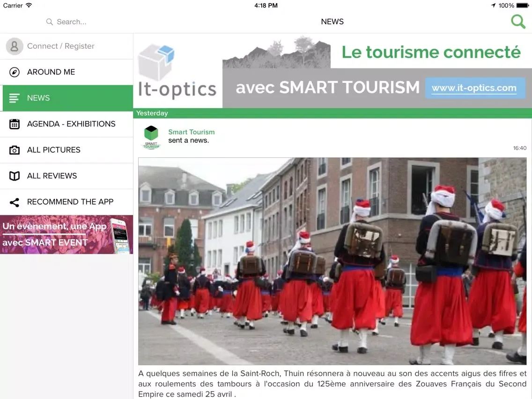Click the small search glass in the field
The width and height of the screenshot is (532, 399).
[x=50, y=22]
